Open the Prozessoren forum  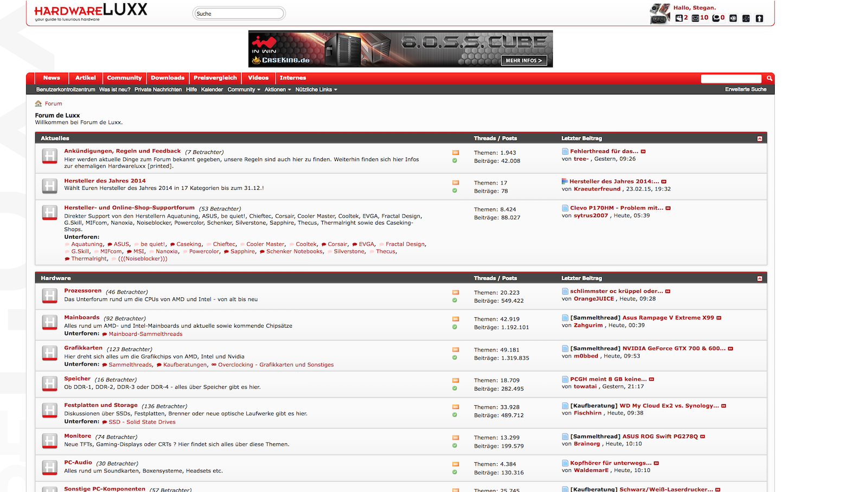[83, 291]
